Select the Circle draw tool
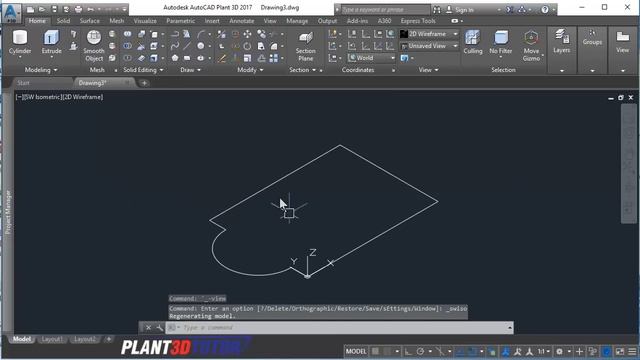Image resolution: width=640 pixels, height=360 pixels. pyautogui.click(x=201, y=46)
